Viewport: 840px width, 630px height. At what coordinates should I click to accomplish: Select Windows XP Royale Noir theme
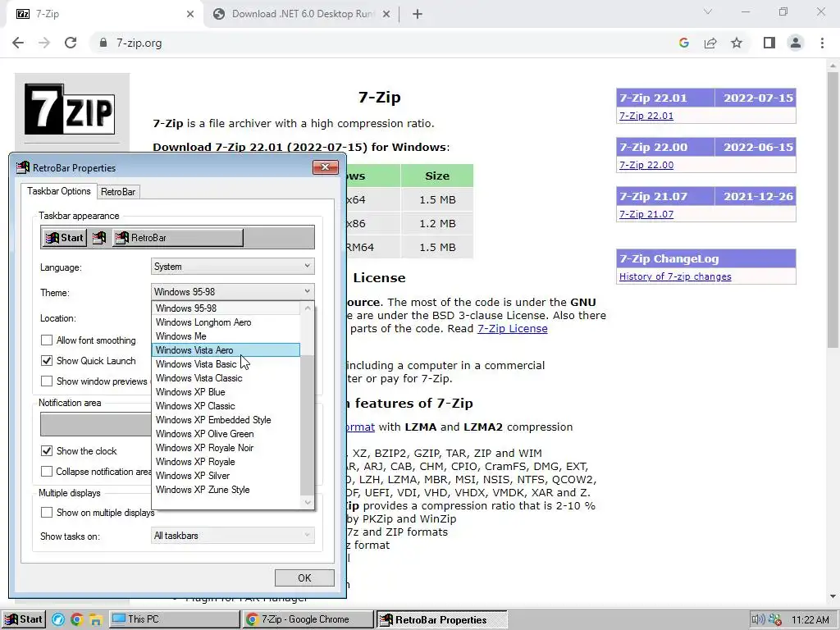click(226, 447)
